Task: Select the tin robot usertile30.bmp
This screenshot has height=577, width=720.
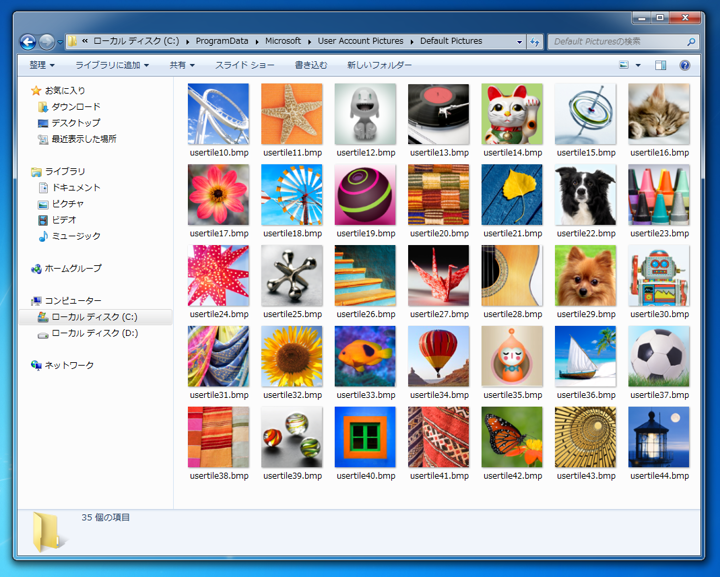Action: (659, 275)
